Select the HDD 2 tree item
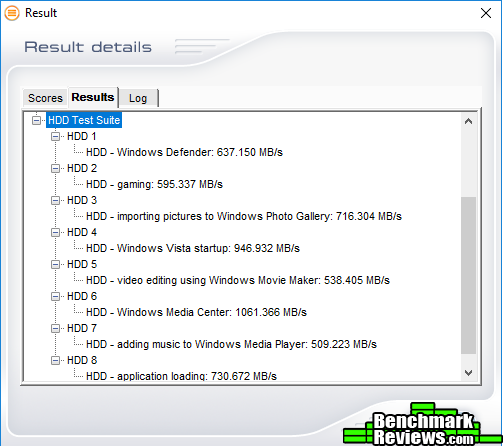Screen dimensions: 503x446 point(82,168)
